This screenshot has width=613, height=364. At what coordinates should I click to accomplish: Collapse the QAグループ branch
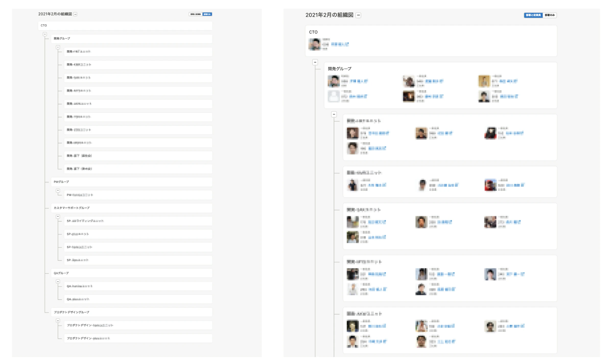(x=58, y=282)
